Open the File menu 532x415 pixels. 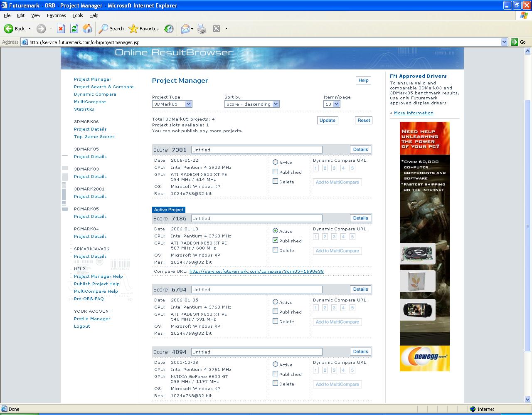[x=7, y=15]
